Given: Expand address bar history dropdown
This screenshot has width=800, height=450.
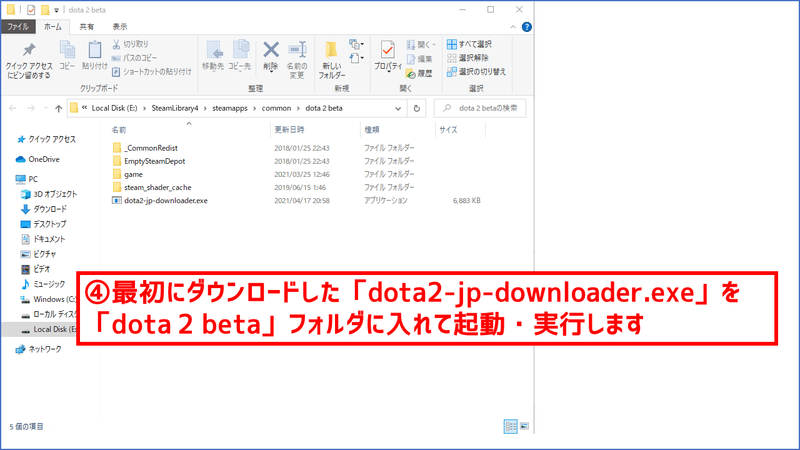Looking at the screenshot, I should click(398, 108).
